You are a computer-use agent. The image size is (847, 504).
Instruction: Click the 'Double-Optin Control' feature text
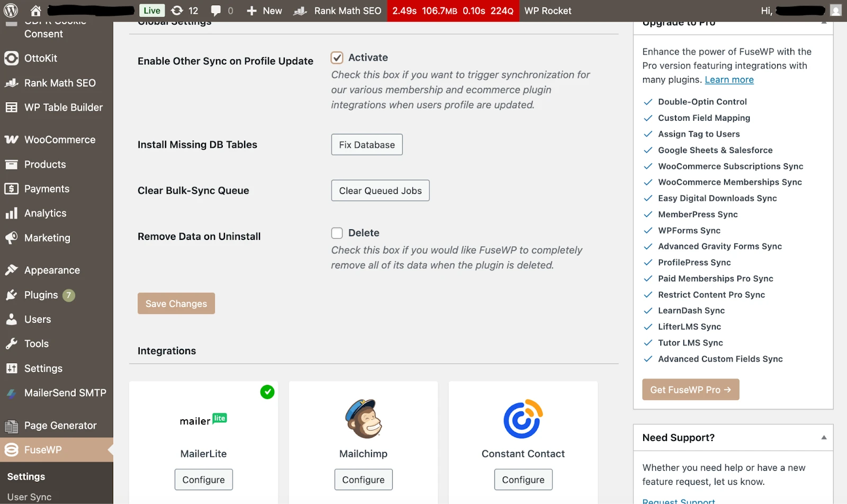point(702,102)
